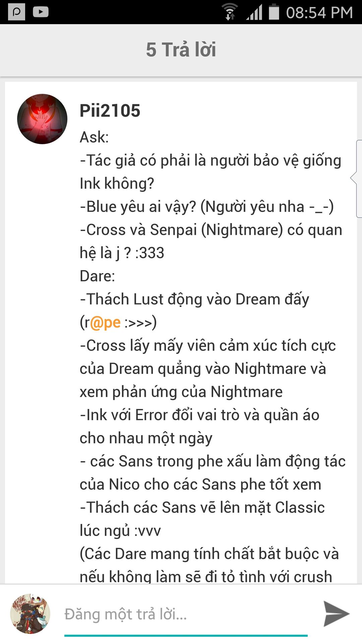Tap the 'Dare:' line of the comment
362x644 pixels.
click(97, 276)
